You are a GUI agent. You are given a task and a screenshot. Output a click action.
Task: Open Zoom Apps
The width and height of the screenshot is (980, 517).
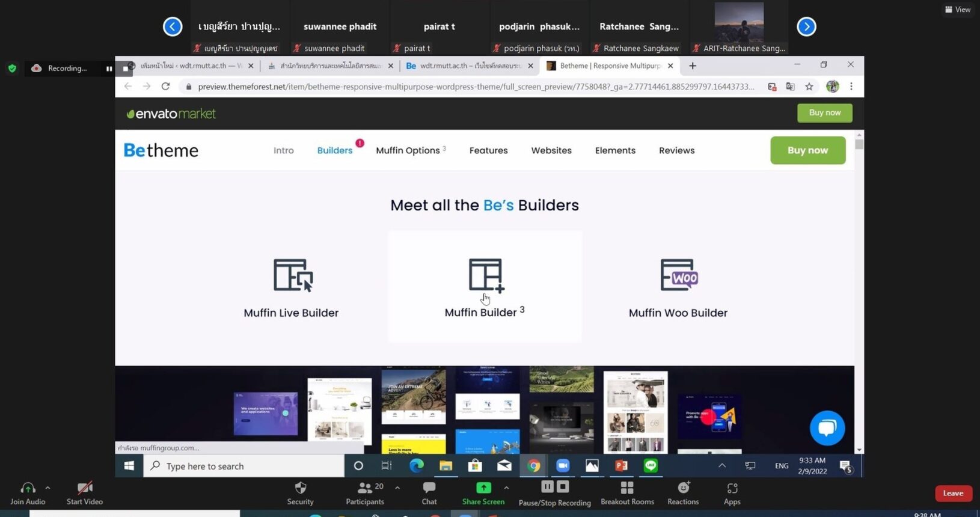pyautogui.click(x=732, y=494)
